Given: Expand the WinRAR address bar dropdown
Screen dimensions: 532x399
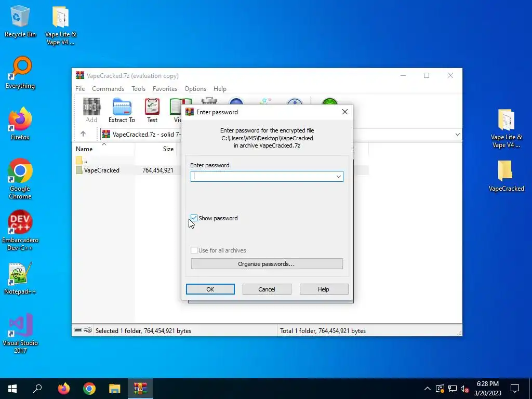Looking at the screenshot, I should pos(457,135).
